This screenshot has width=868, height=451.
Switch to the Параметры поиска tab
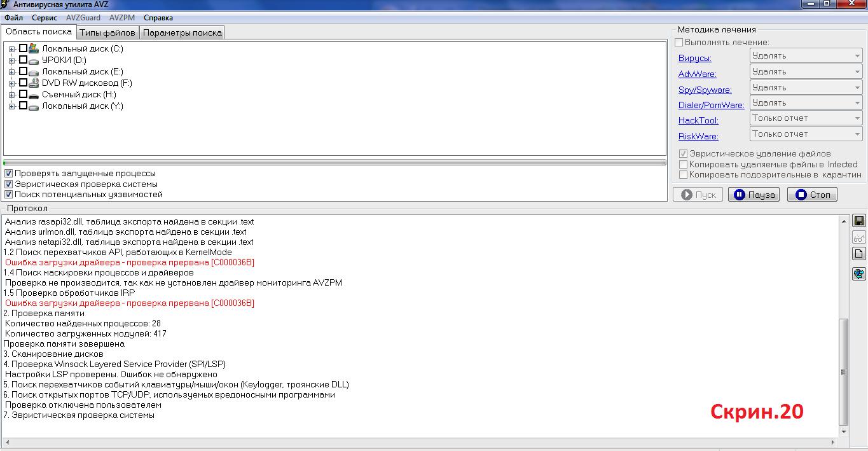point(182,32)
